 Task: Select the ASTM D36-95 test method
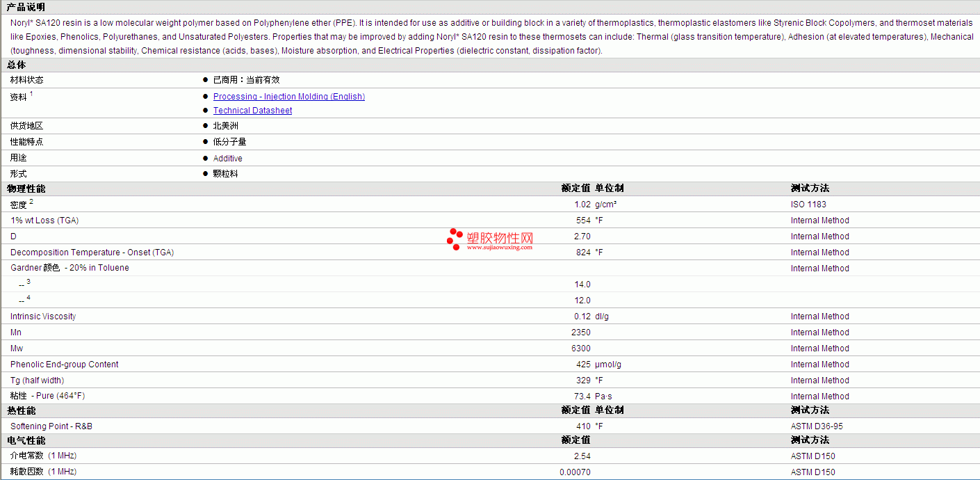point(817,426)
